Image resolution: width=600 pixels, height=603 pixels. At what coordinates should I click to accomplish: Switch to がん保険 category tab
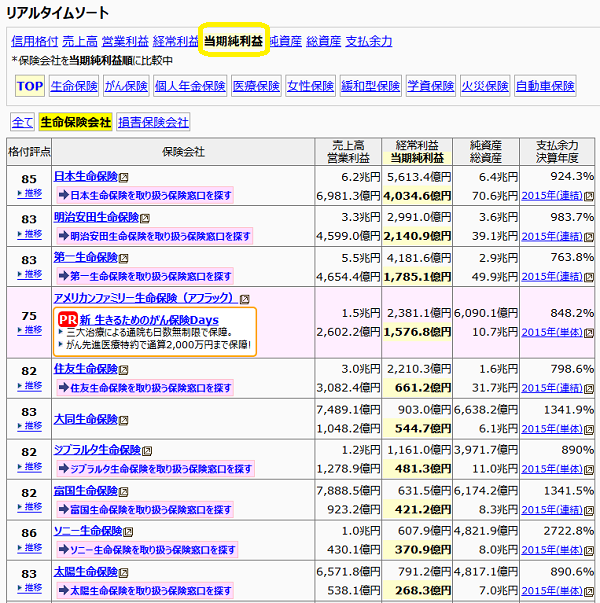(x=126, y=86)
